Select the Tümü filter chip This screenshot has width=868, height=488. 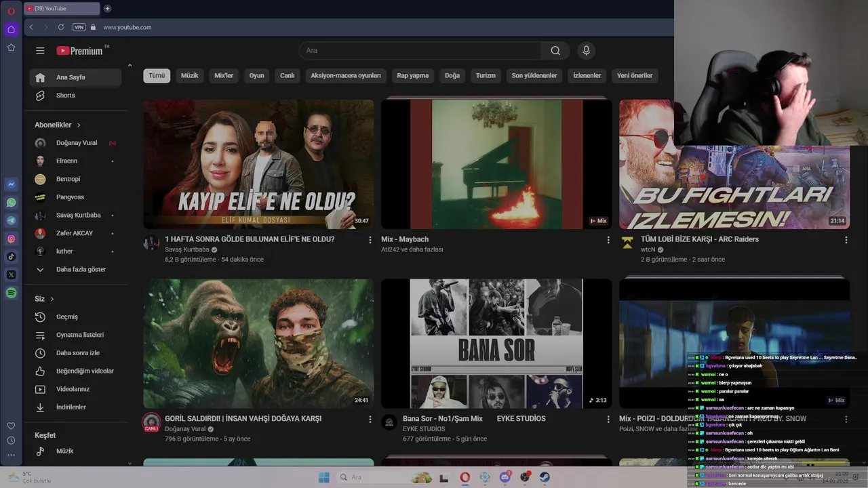pyautogui.click(x=157, y=76)
